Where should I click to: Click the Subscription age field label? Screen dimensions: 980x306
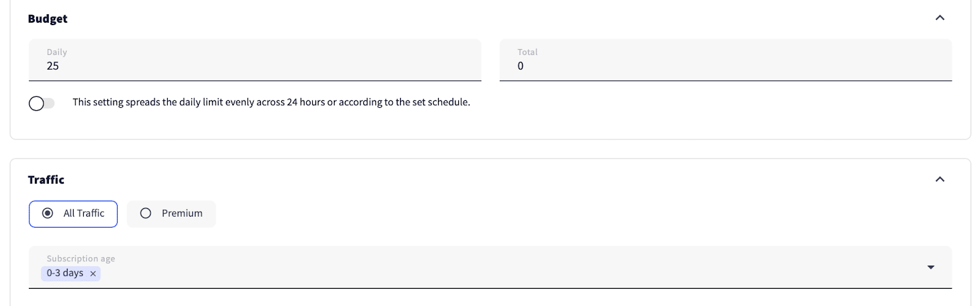[81, 259]
